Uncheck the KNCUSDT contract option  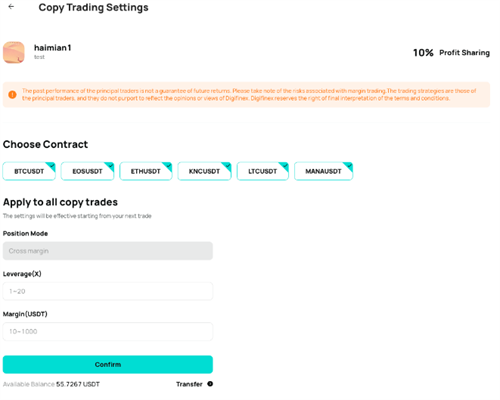[x=204, y=171]
